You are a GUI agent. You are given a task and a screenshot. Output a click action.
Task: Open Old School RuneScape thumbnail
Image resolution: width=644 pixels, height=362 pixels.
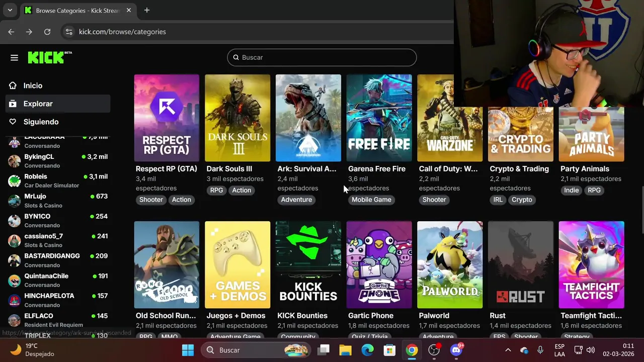click(167, 264)
